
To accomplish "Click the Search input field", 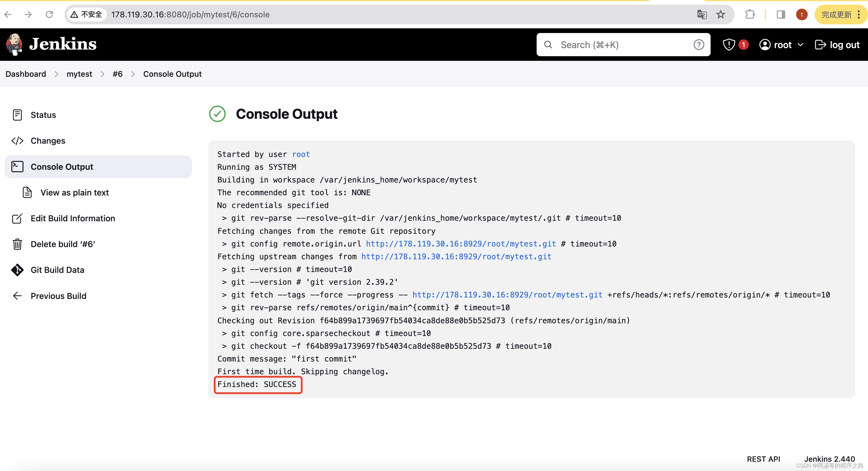I will pos(624,45).
